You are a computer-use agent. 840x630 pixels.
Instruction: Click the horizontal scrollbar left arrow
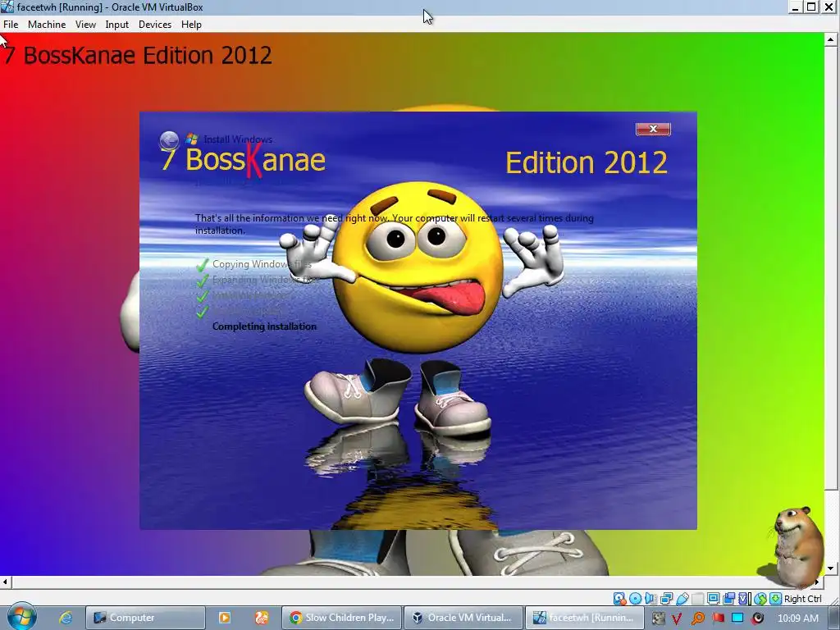(6, 582)
